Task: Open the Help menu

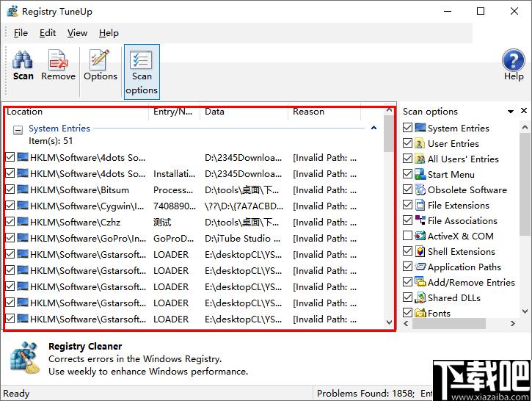Action: pos(109,33)
